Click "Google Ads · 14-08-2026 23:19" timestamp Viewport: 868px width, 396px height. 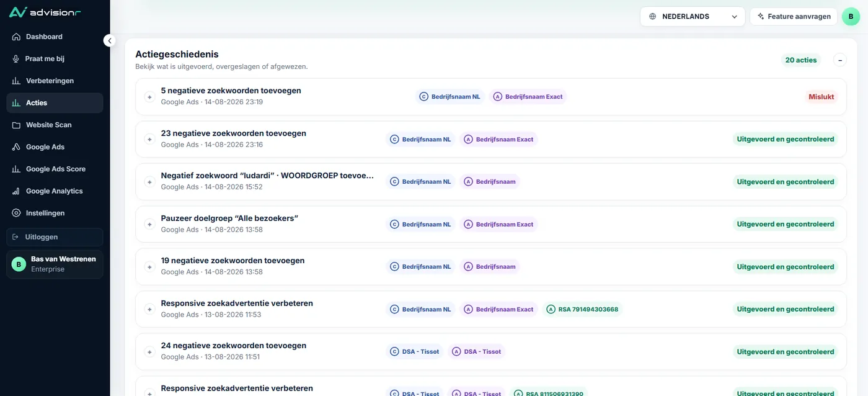coord(212,102)
